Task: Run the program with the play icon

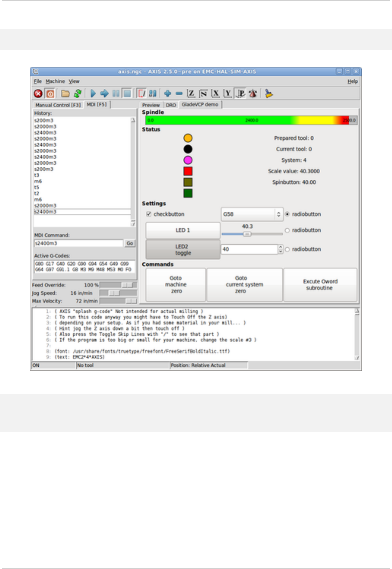Action: (x=93, y=93)
